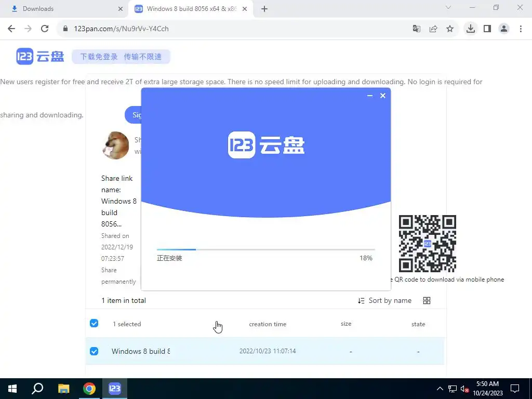Switch to the Downloads tab

(64, 9)
